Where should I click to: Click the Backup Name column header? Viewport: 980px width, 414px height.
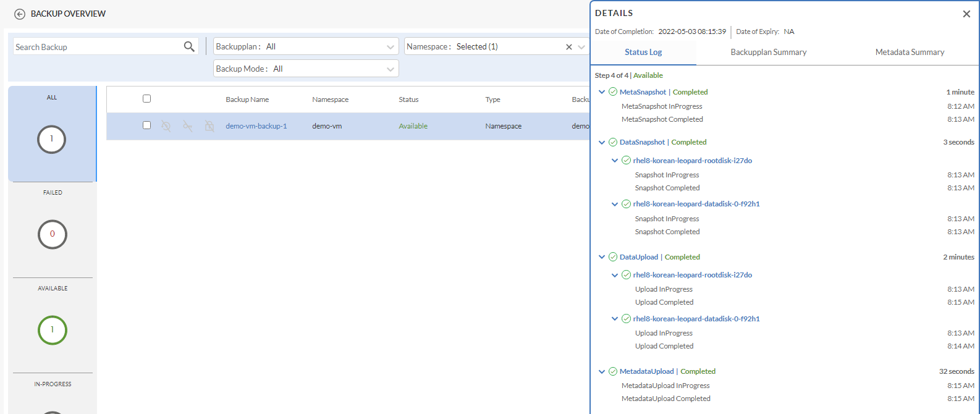(247, 99)
